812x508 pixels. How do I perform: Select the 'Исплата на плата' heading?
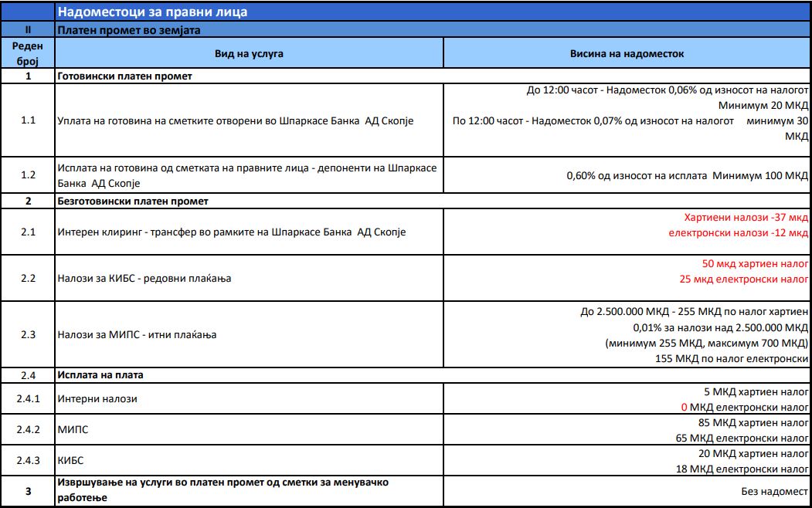click(x=101, y=375)
